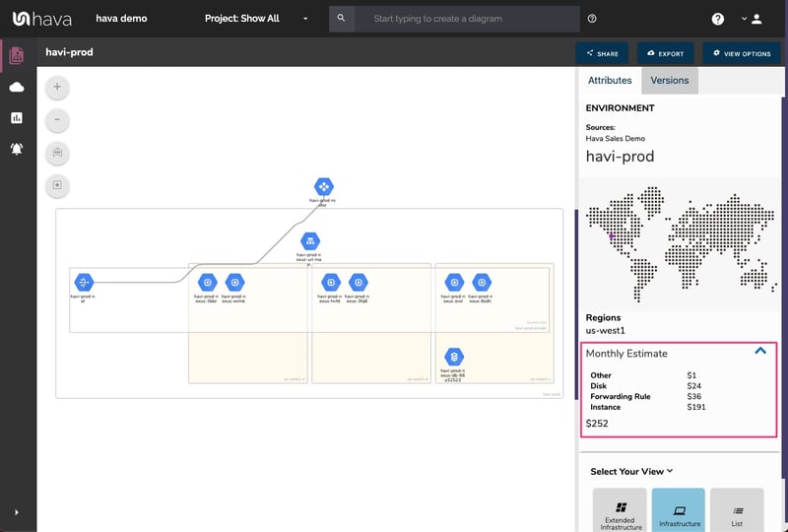The height and width of the screenshot is (532, 788).
Task: Open the reports chart sidebar icon
Action: (x=17, y=118)
